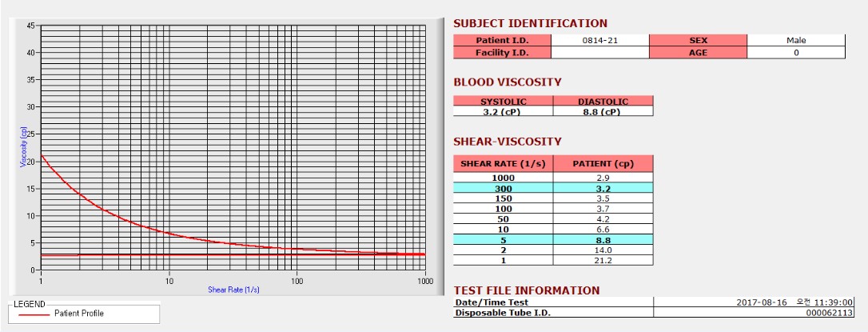Screen dimensions: 868x332
Task: Select the Diastolic 8.8 (cP) cell
Action: coord(603,111)
